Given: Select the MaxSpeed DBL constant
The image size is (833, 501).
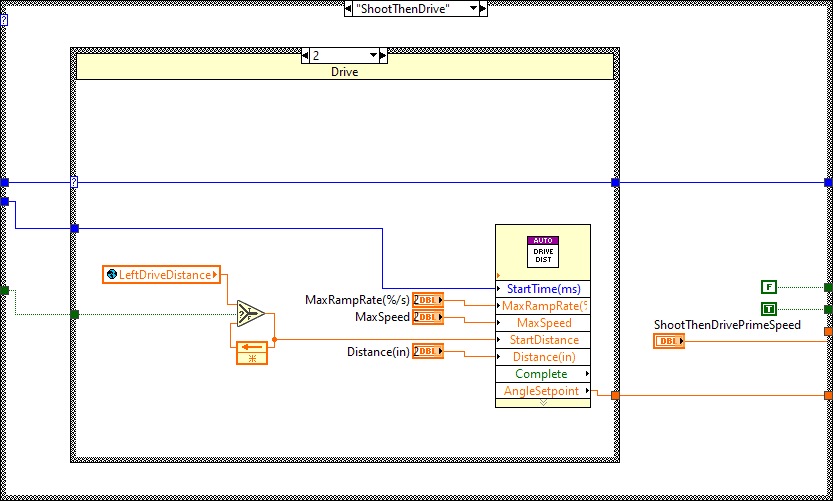Looking at the screenshot, I should point(428,317).
